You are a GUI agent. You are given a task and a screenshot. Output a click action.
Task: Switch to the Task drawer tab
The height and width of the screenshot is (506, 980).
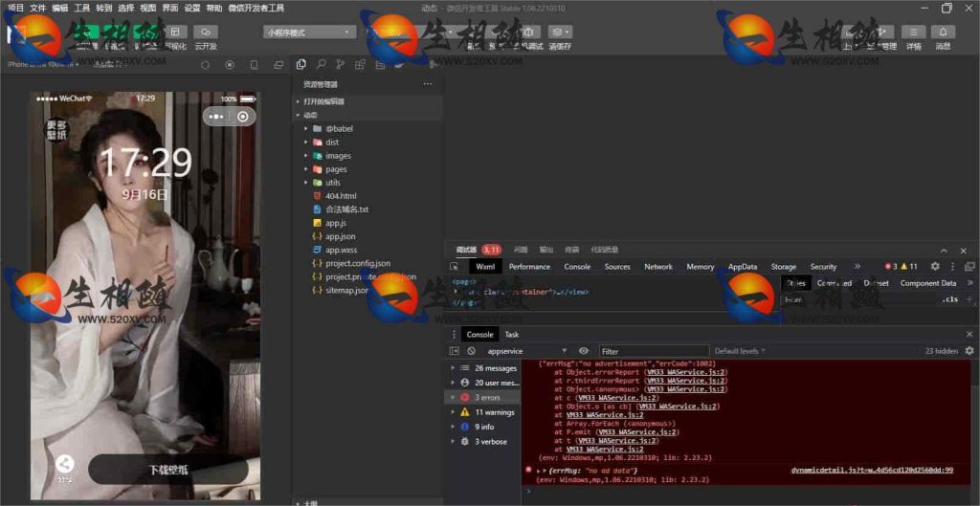pos(511,334)
